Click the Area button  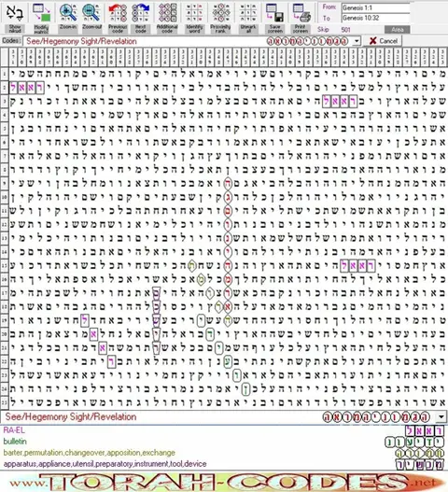[x=398, y=30]
